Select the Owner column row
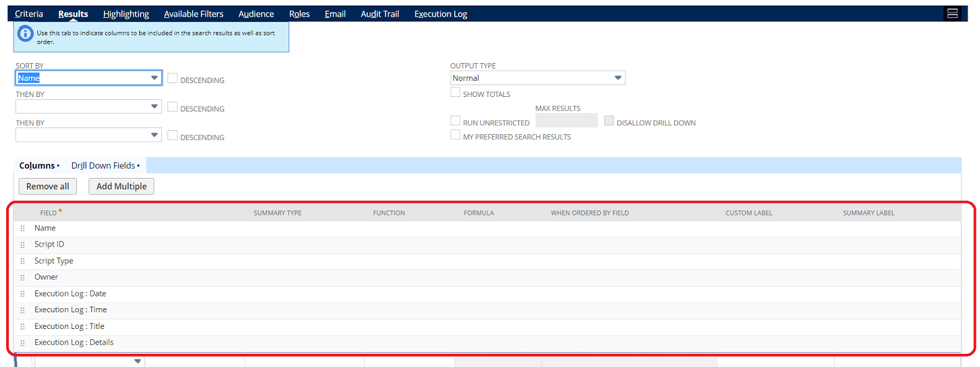The image size is (980, 367). coord(487,277)
